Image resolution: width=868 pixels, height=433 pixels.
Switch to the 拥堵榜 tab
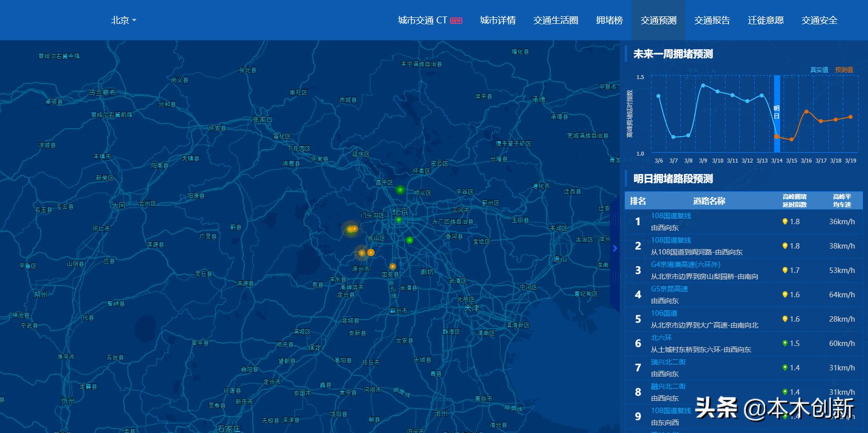609,20
